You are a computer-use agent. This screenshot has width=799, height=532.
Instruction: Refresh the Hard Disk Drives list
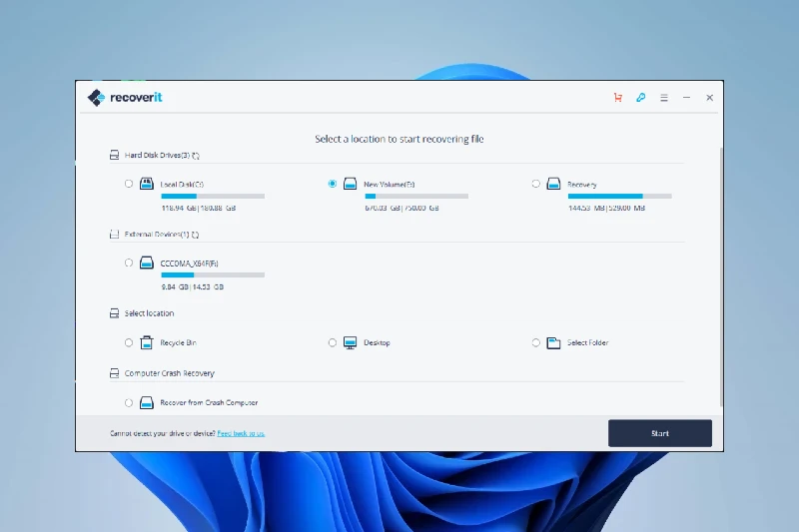[x=196, y=156]
